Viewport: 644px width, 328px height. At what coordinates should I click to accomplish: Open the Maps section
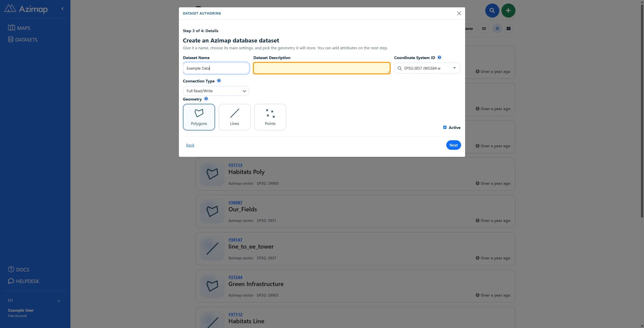click(19, 28)
